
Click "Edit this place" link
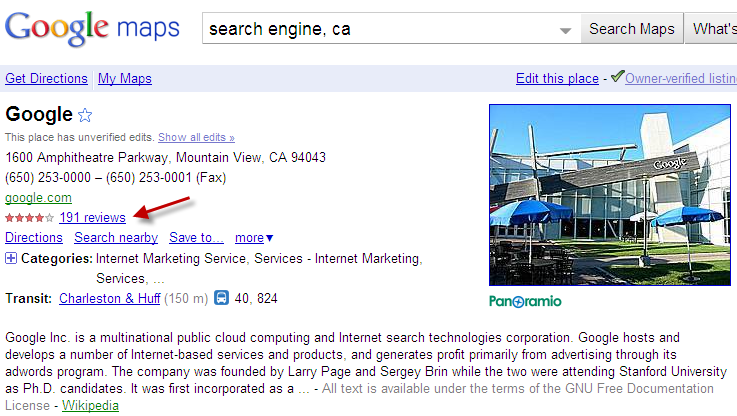pyautogui.click(x=557, y=78)
